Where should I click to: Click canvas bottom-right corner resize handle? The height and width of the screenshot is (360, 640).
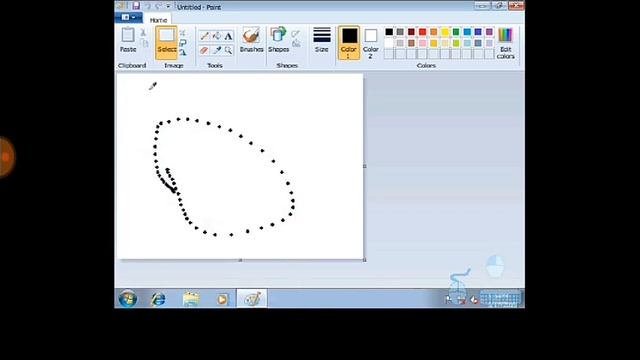click(x=364, y=260)
